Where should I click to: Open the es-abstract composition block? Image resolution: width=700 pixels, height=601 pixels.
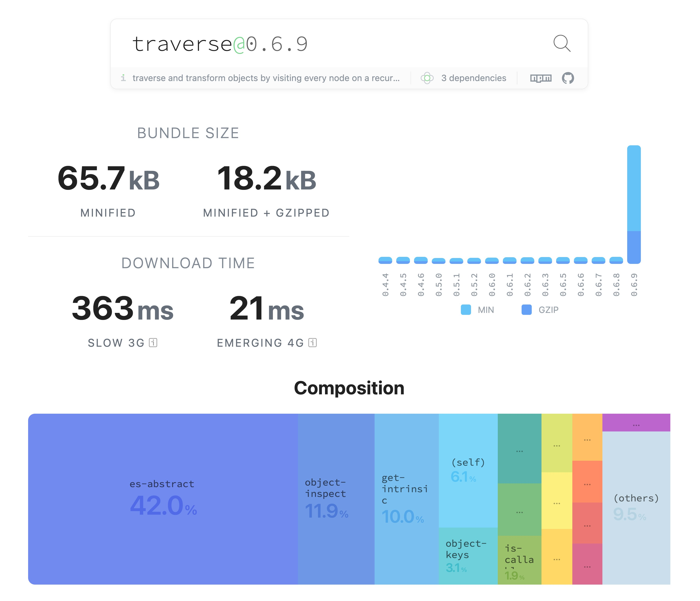pos(163,499)
